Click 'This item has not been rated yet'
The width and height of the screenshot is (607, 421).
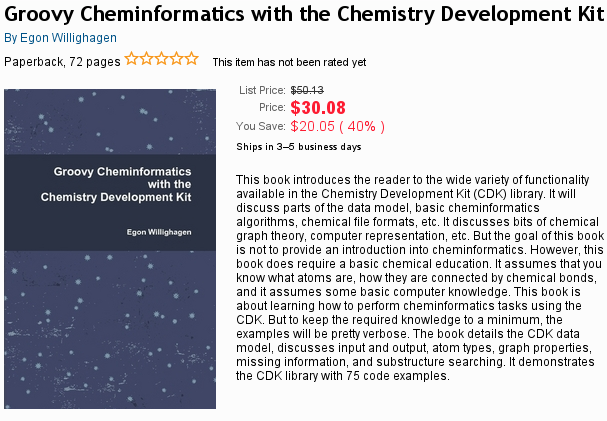pos(289,62)
